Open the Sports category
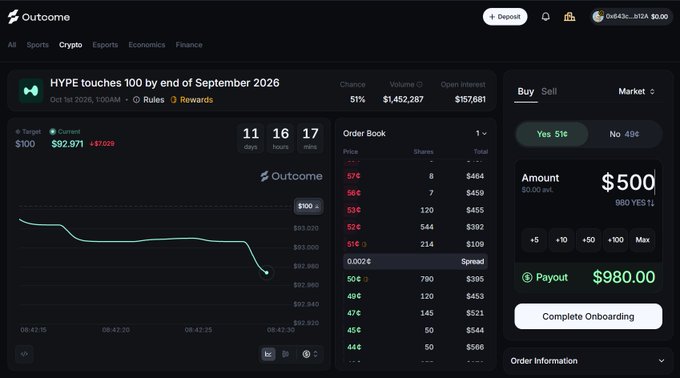680x378 pixels. pyautogui.click(x=37, y=45)
